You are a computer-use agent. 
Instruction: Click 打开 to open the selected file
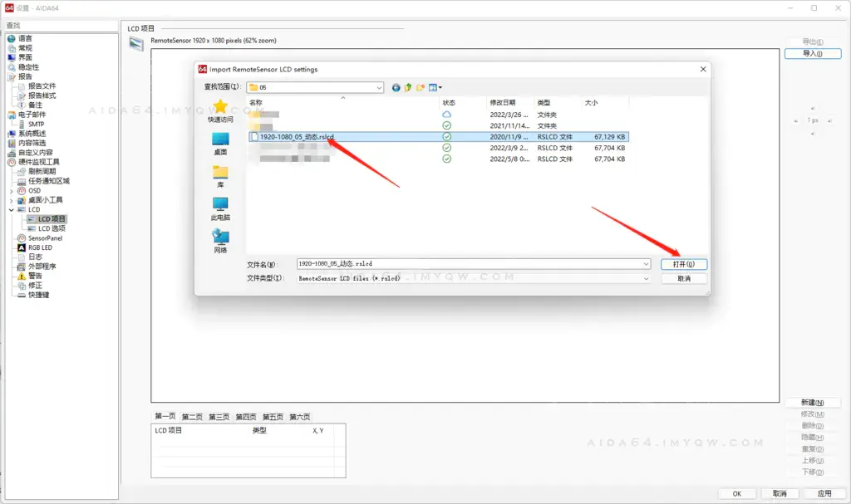(684, 264)
